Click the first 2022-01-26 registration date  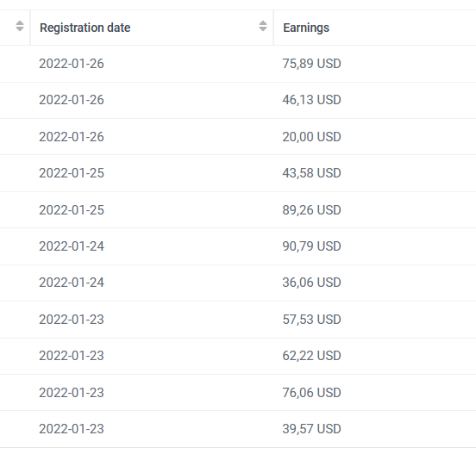72,64
